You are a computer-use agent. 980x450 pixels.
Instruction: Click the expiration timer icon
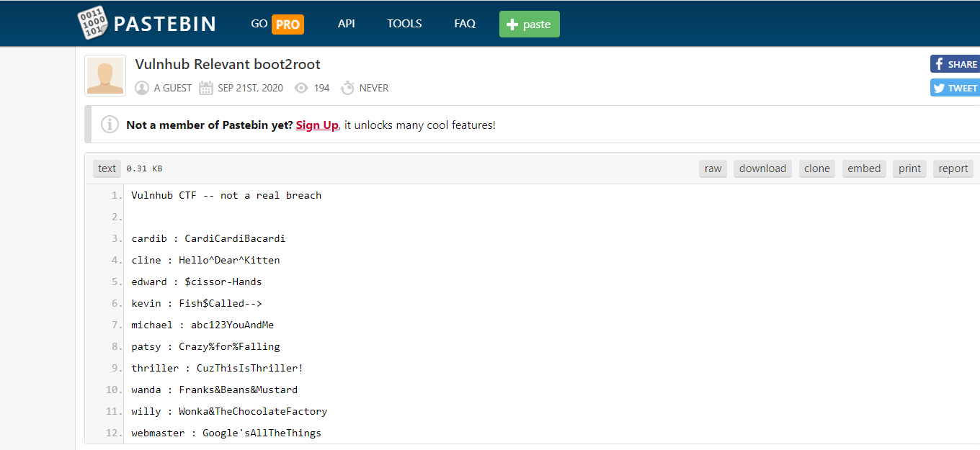click(347, 88)
